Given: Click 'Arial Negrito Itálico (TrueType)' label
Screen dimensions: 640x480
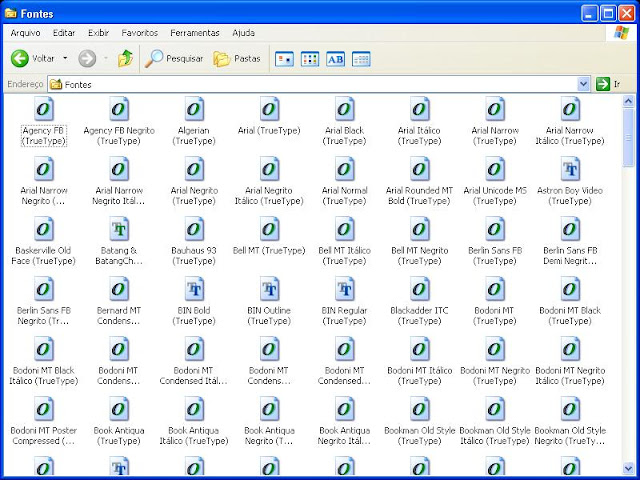Looking at the screenshot, I should (x=269, y=196).
